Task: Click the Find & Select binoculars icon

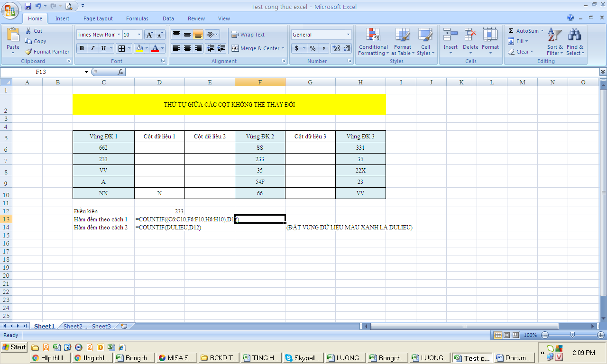Action: (x=575, y=35)
